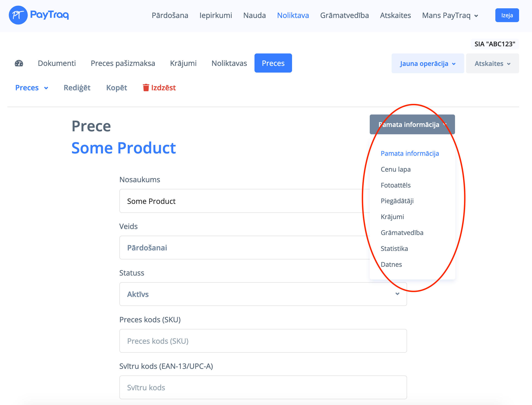Click the red trash Izdzēst icon

[x=146, y=88]
